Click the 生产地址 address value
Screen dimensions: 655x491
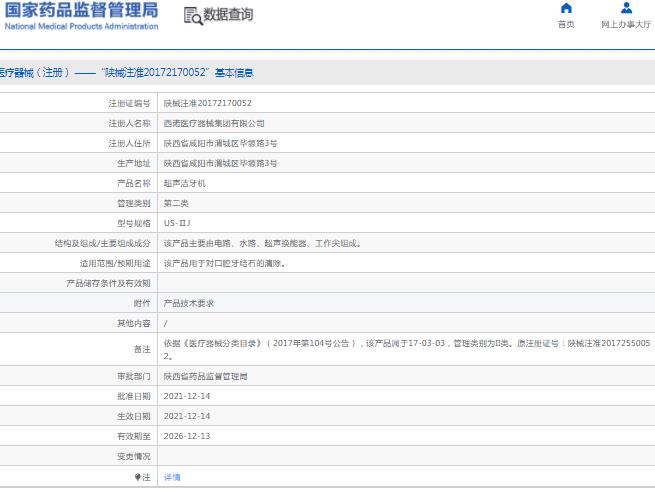coord(220,163)
